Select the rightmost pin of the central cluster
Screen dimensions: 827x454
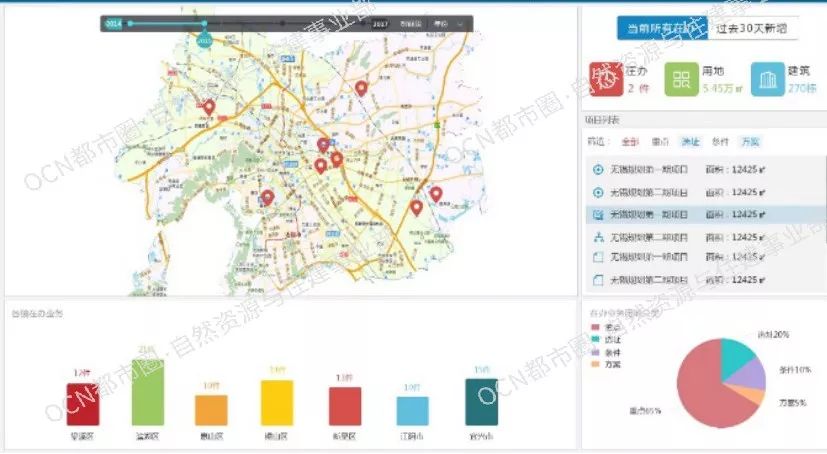336,159
